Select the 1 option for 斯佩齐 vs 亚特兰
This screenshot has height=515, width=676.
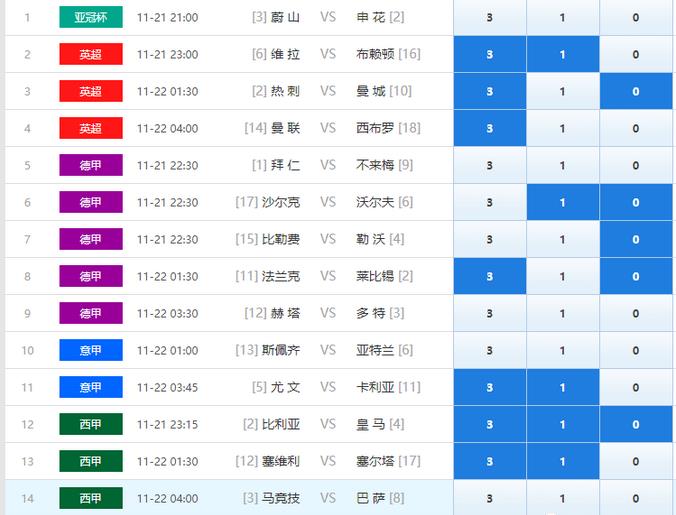pyautogui.click(x=563, y=351)
